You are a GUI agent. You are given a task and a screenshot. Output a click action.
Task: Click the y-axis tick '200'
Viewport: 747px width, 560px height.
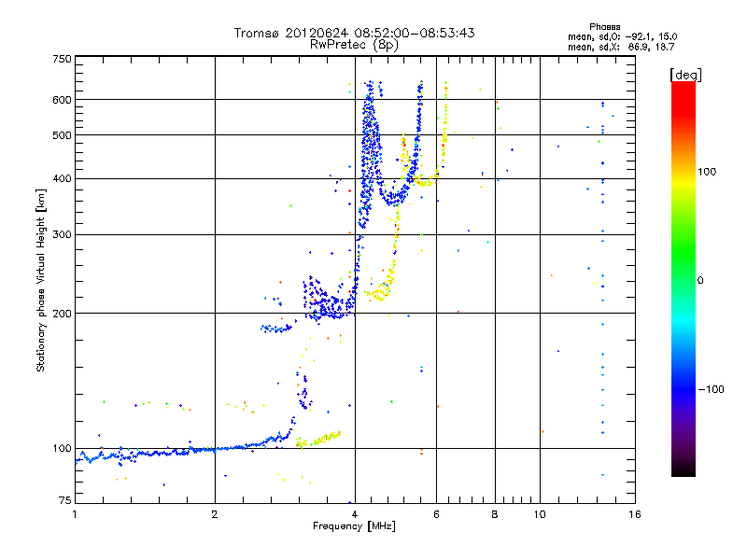(x=62, y=314)
